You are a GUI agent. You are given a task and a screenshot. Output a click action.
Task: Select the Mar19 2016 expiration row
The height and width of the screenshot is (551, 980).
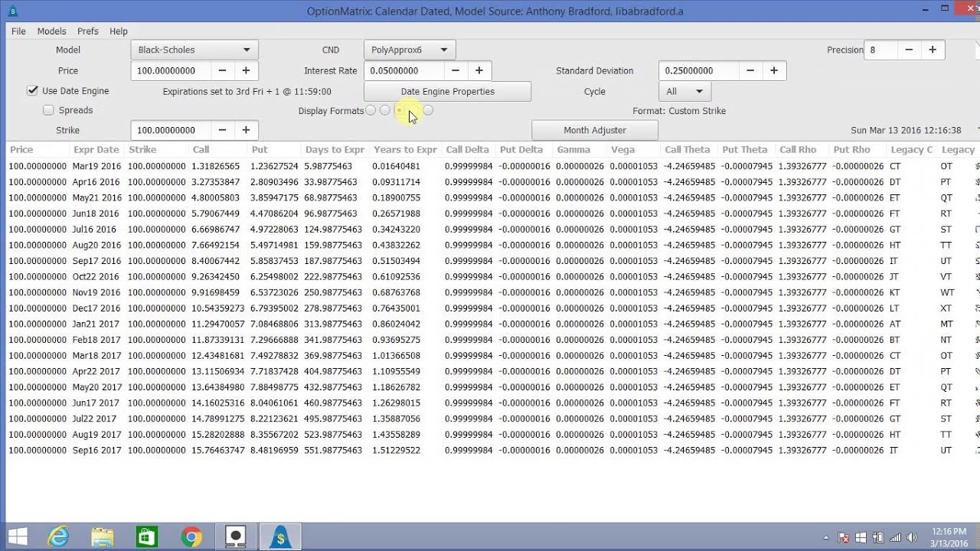(490, 166)
